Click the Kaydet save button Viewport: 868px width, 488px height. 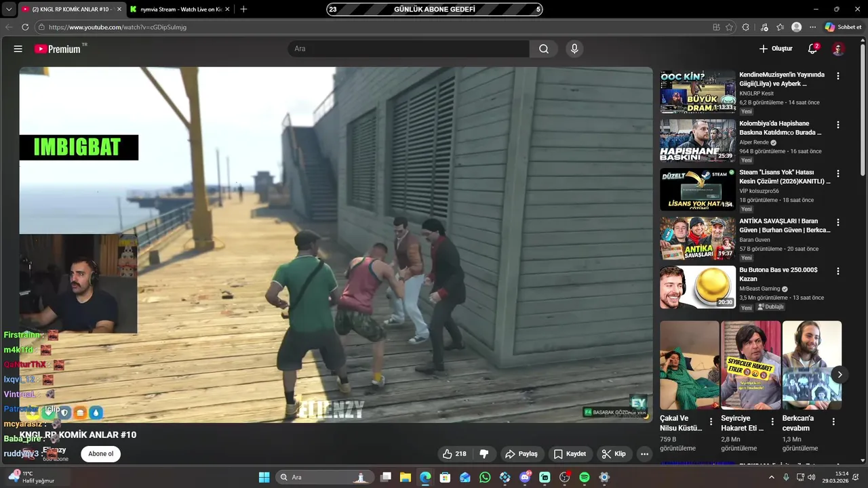click(570, 454)
